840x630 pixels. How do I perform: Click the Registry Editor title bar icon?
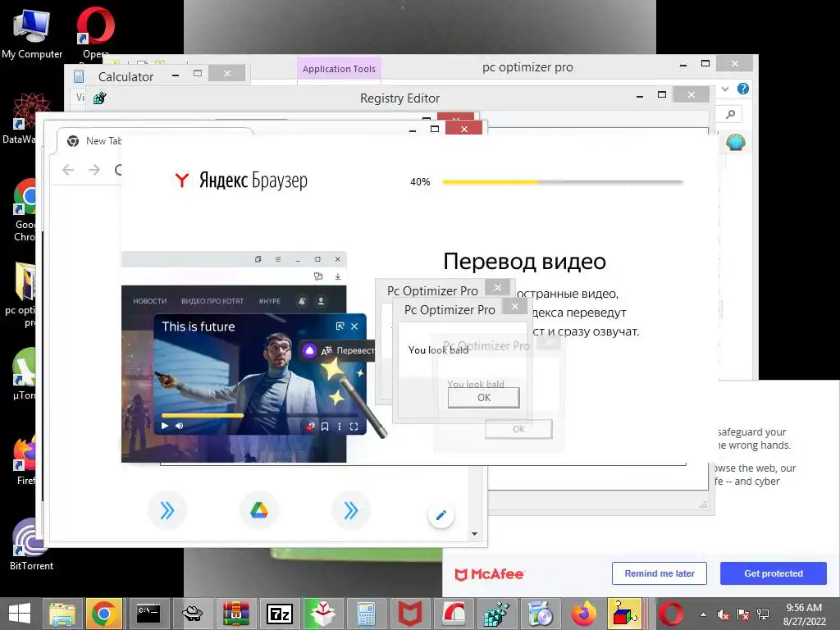click(99, 98)
